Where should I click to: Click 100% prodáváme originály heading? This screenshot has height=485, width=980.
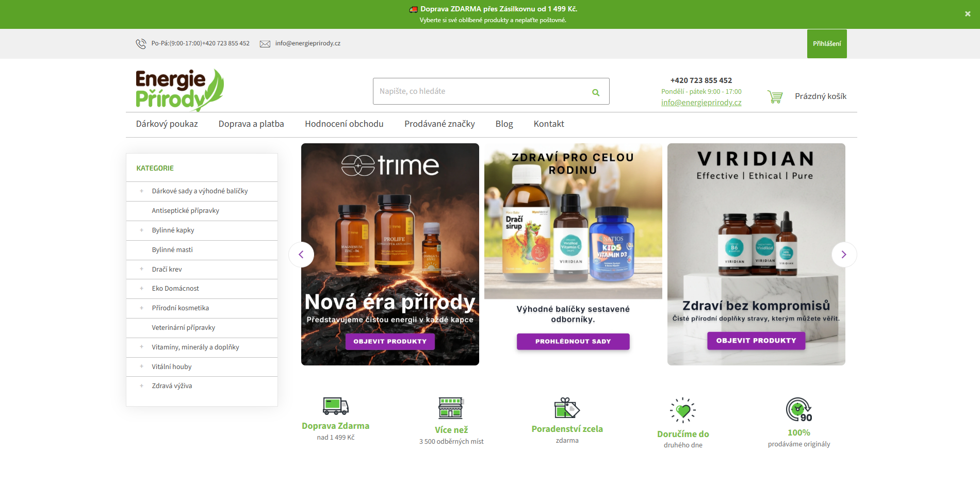799,433
